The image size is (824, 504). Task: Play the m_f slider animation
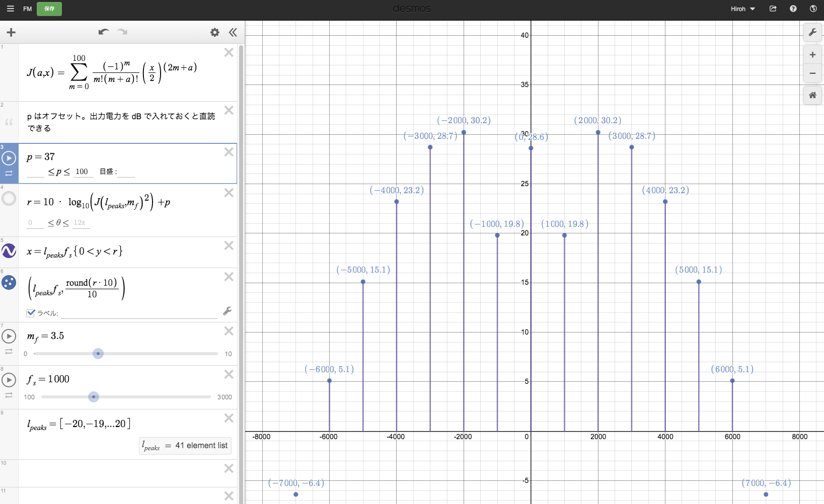[9, 335]
